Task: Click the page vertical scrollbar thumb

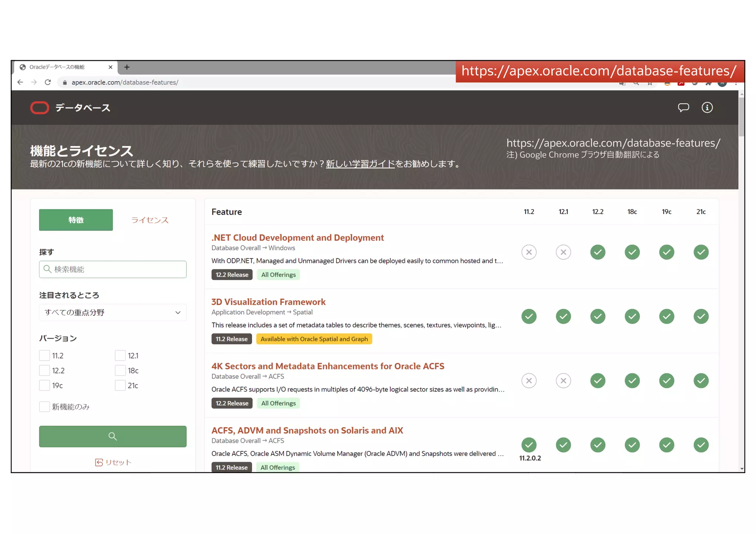Action: click(x=741, y=117)
